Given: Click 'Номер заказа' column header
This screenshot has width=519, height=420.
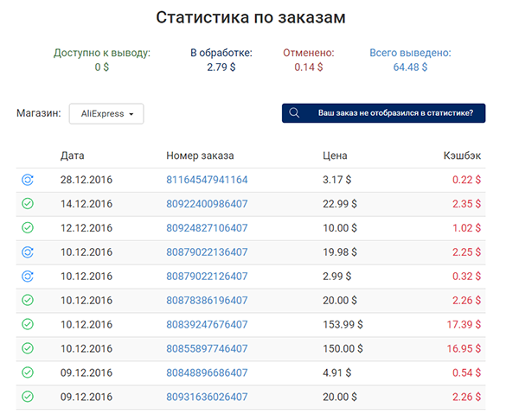Looking at the screenshot, I should (x=200, y=156).
